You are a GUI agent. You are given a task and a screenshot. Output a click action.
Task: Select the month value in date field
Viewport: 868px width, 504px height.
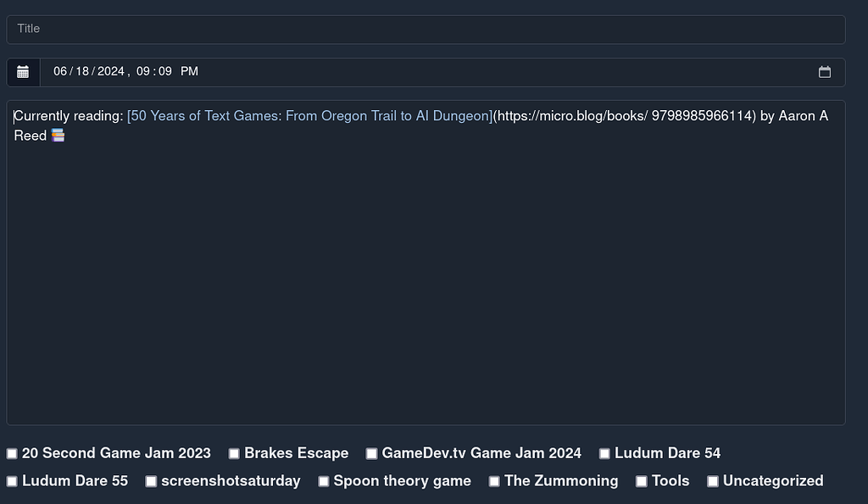[60, 71]
